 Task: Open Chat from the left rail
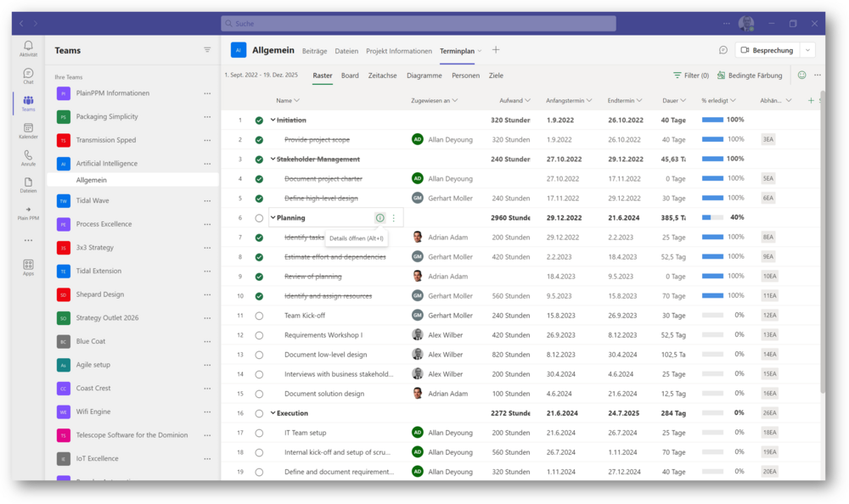pos(29,74)
